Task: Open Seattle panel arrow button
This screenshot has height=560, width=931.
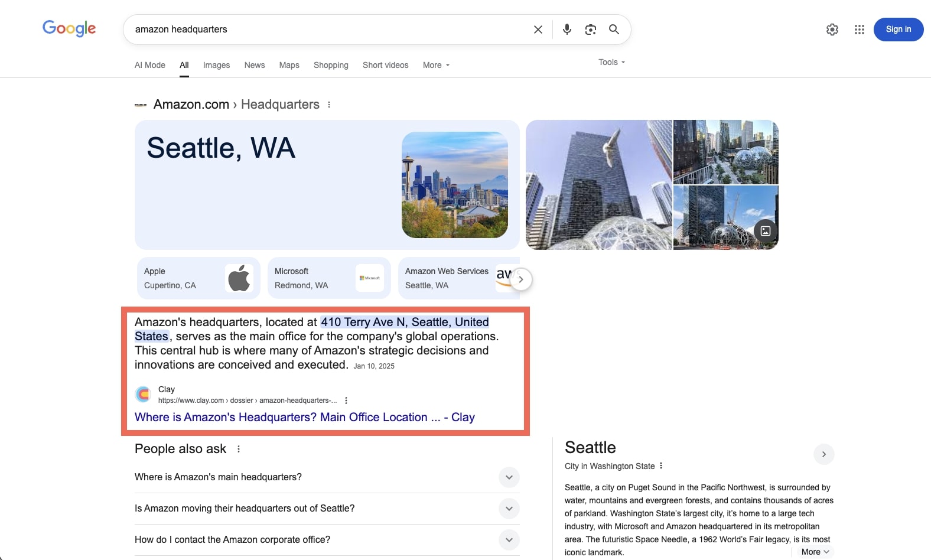Action: point(824,454)
